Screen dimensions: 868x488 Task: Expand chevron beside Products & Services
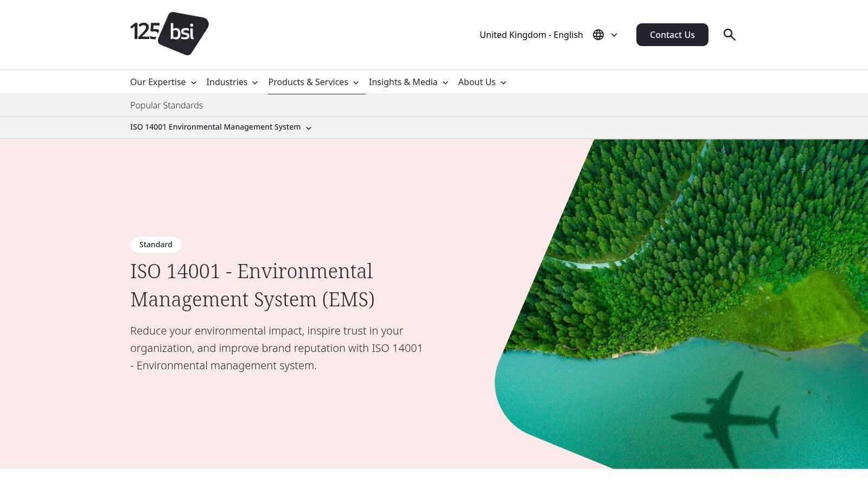click(x=356, y=83)
